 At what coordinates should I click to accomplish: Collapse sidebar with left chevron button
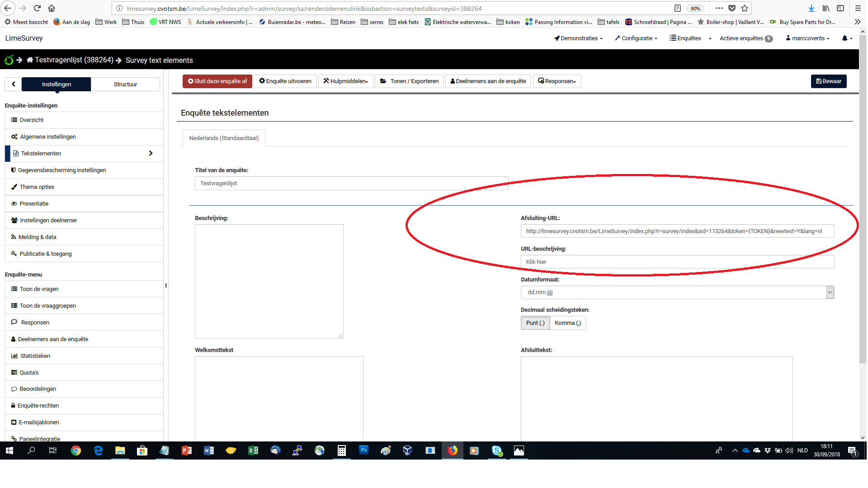[14, 84]
